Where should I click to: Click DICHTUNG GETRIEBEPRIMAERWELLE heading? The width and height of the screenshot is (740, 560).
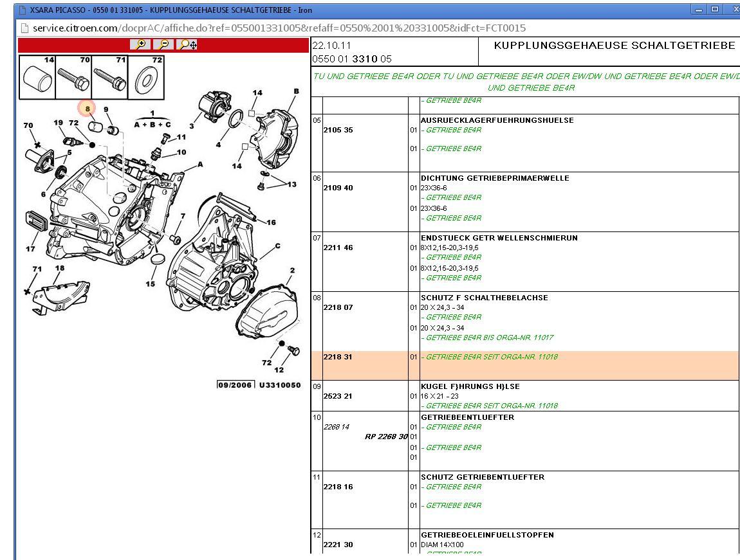pos(495,178)
